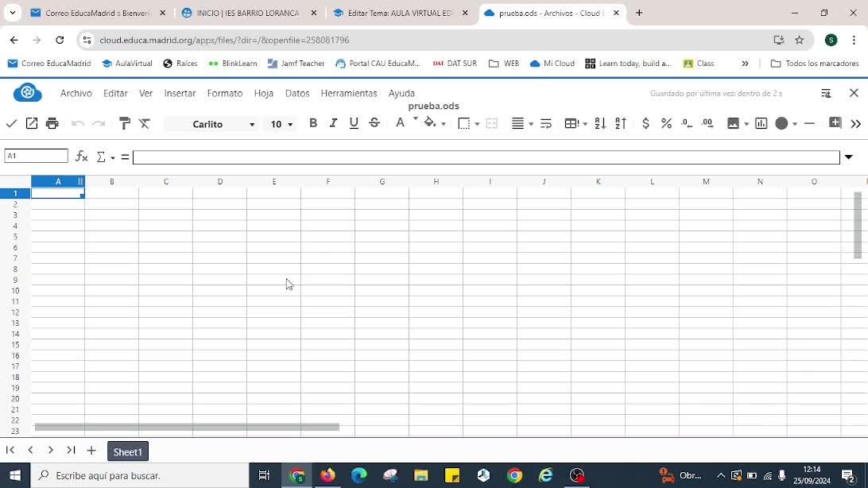Toggle strikethrough formatting

374,123
